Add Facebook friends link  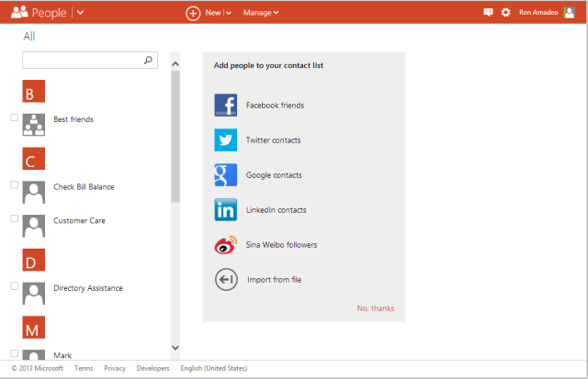(275, 106)
